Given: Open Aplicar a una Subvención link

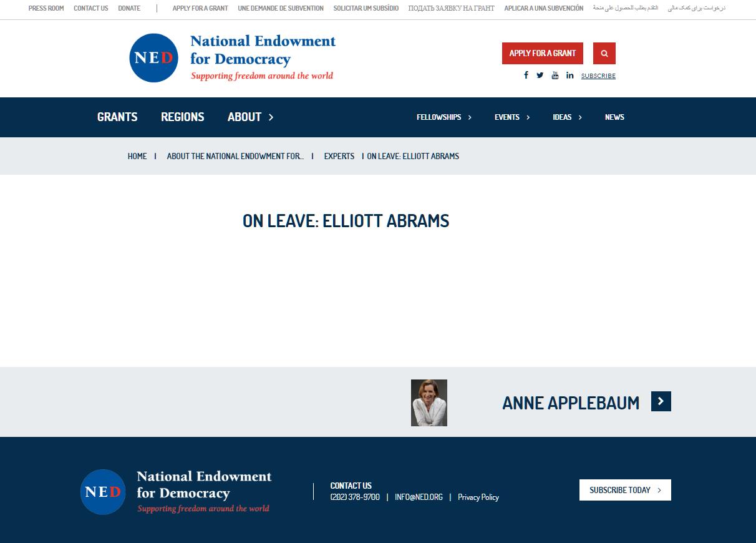Looking at the screenshot, I should (x=544, y=8).
